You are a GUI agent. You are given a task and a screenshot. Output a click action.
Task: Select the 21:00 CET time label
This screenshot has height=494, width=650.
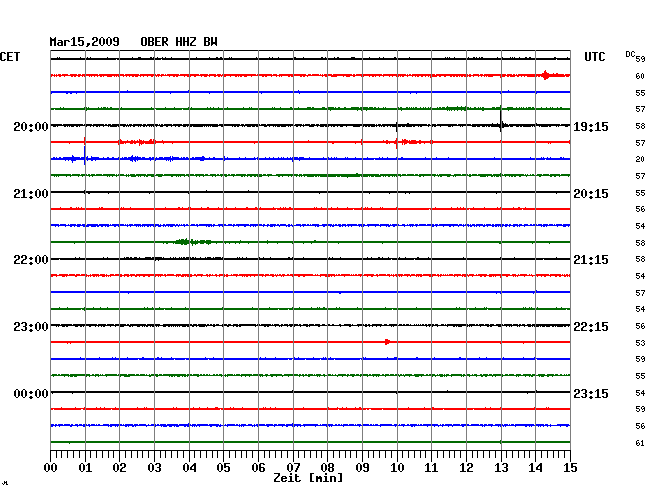pyautogui.click(x=31, y=194)
